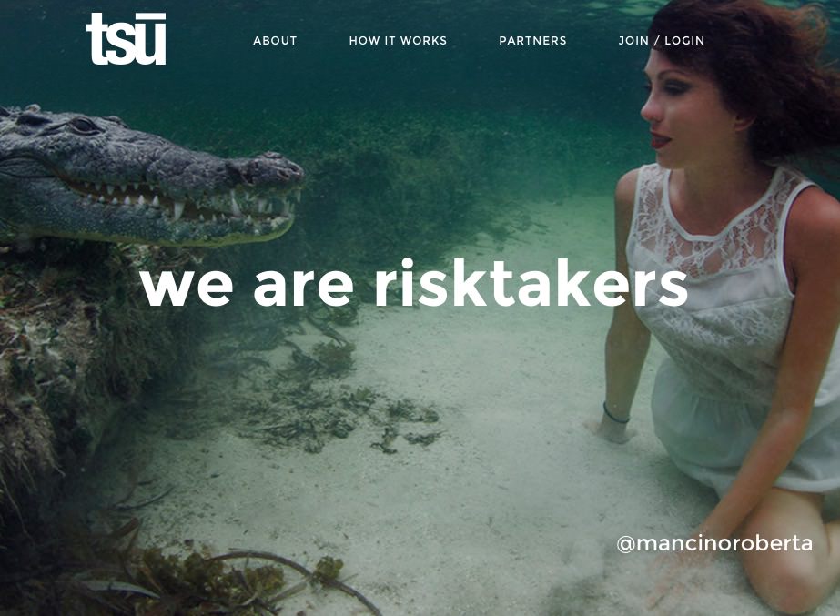This screenshot has height=616, width=840.
Task: Click the word JOIN in the header
Action: [x=633, y=41]
